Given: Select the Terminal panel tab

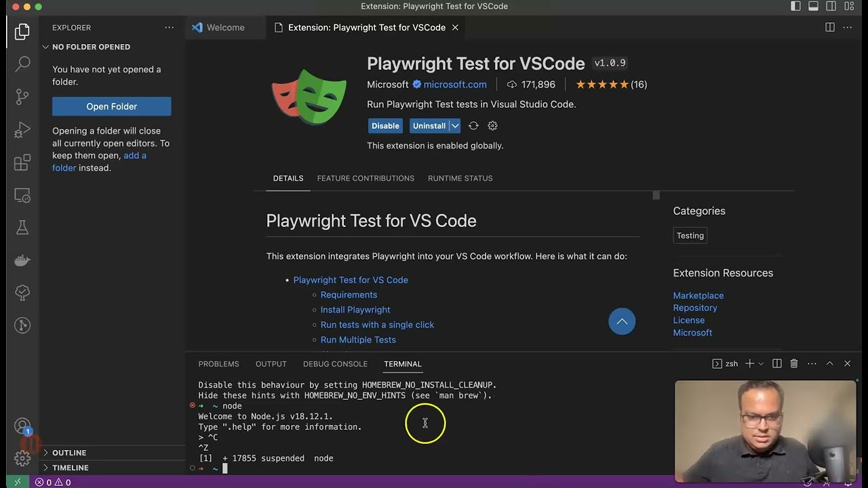Looking at the screenshot, I should [x=403, y=364].
